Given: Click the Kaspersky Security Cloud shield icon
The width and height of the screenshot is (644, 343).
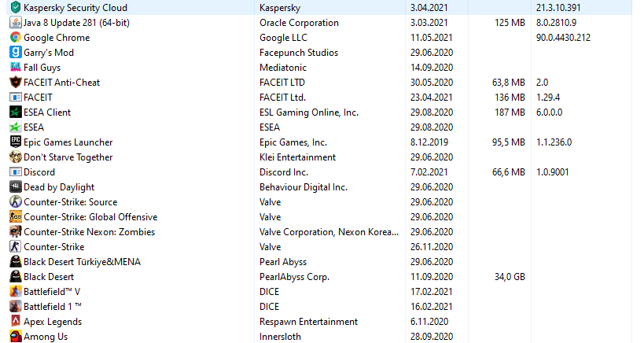Looking at the screenshot, I should click(x=16, y=7).
